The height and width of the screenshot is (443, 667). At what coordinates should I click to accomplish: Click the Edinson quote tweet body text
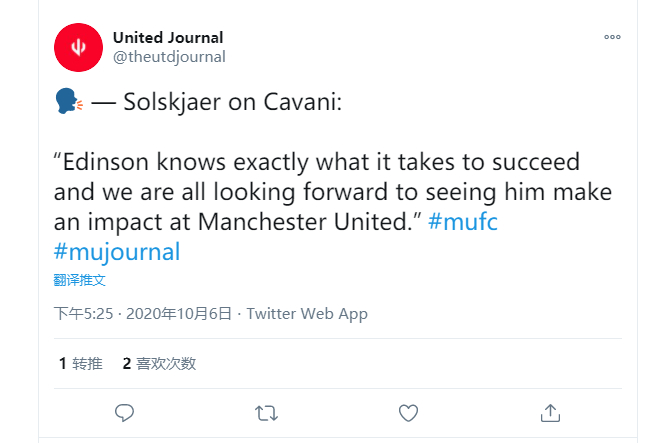333,191
